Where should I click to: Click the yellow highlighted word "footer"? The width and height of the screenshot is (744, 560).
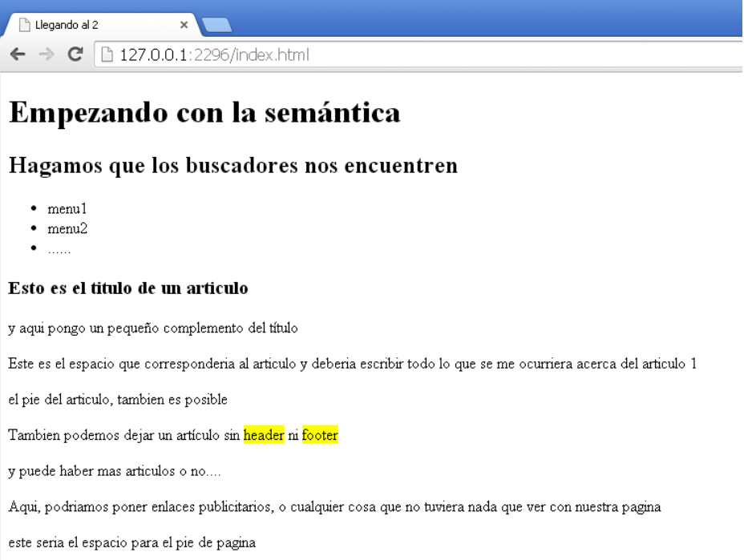coord(320,436)
